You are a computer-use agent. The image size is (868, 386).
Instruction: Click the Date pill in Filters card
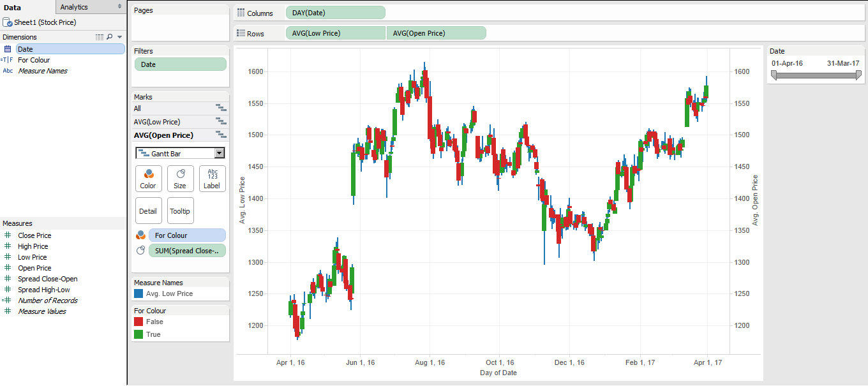pos(180,64)
